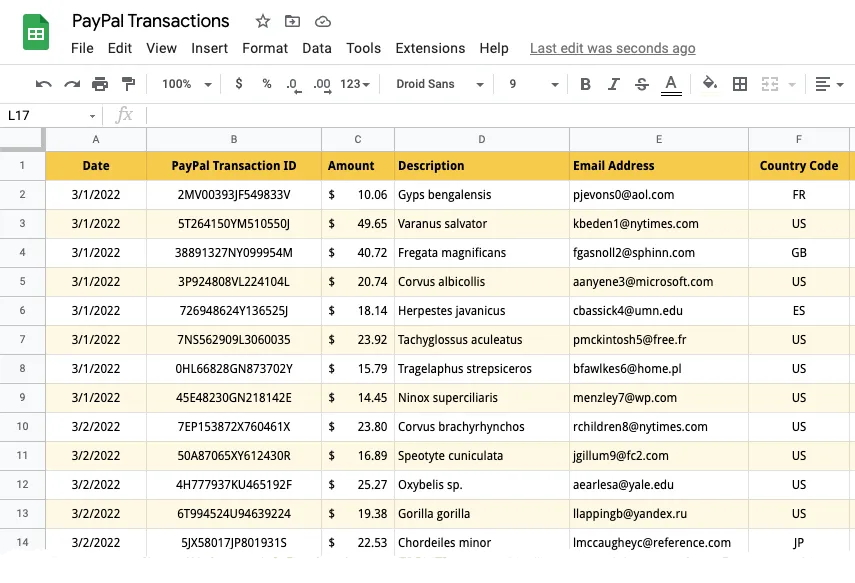Undo the last action

[x=45, y=84]
